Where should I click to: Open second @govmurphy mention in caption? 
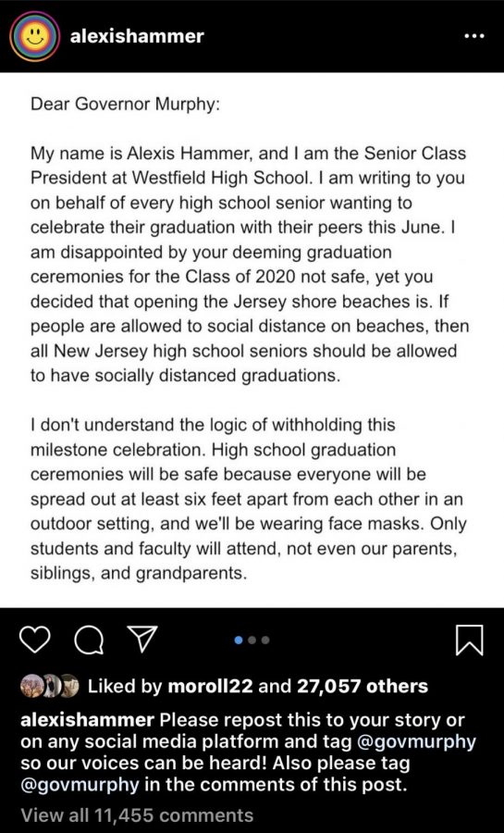pos(80,784)
